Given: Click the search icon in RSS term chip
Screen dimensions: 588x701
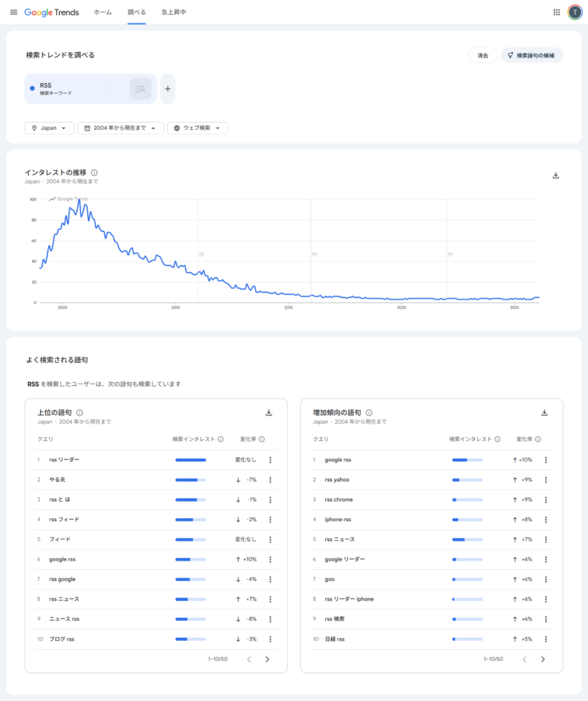Looking at the screenshot, I should (140, 89).
